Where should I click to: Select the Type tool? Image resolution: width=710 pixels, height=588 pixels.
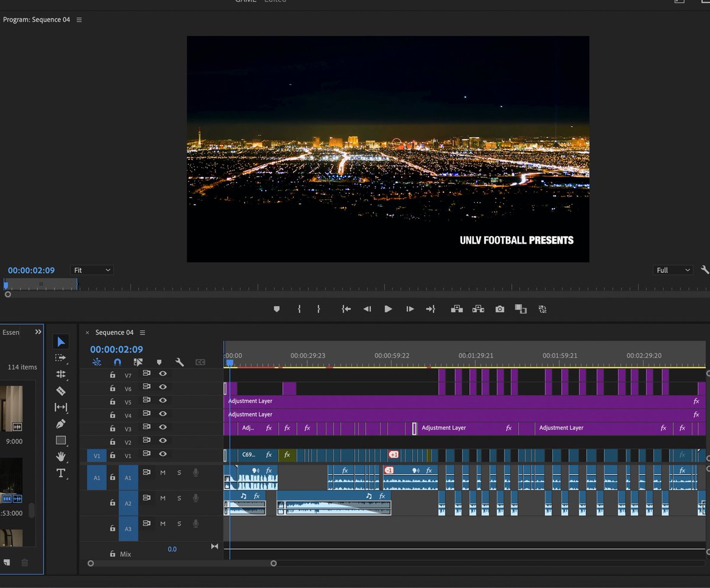coord(61,473)
